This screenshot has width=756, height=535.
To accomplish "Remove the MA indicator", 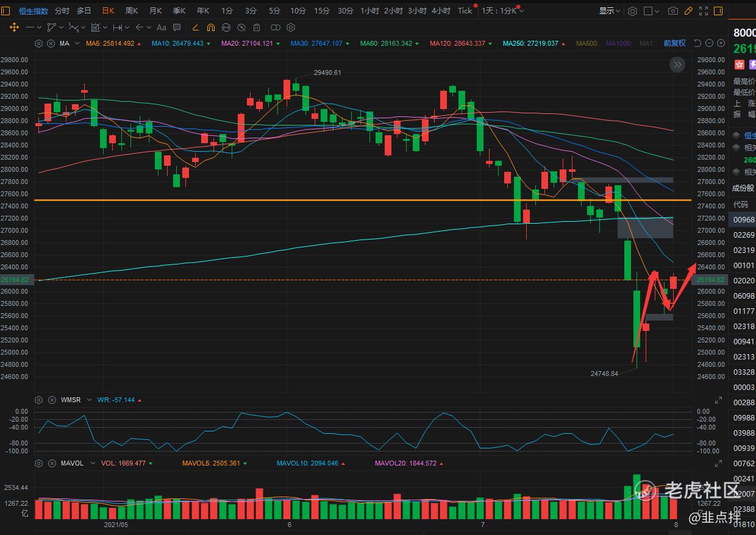I will tap(51, 43).
